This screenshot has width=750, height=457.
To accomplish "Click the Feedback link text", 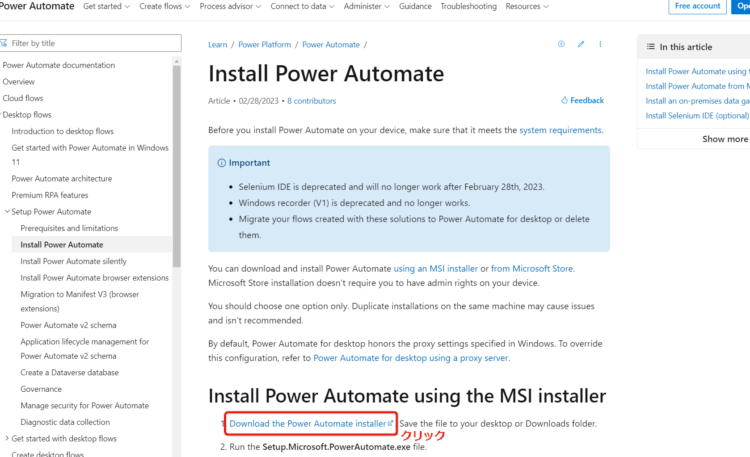I will 587,100.
